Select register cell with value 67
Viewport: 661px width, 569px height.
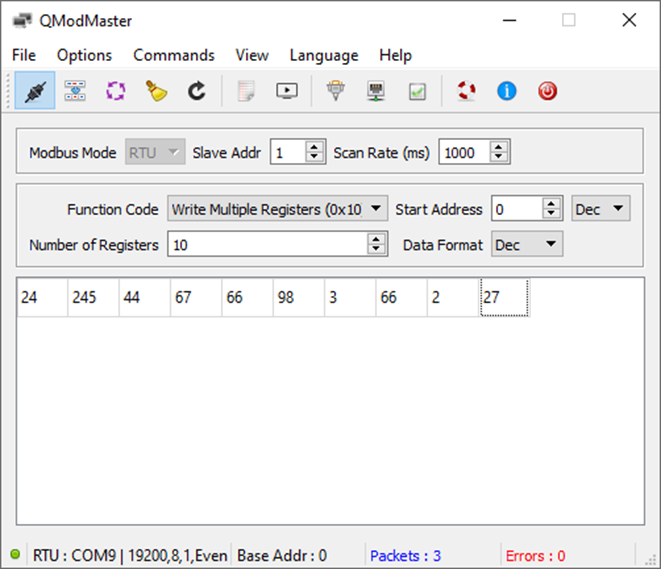[x=196, y=297]
